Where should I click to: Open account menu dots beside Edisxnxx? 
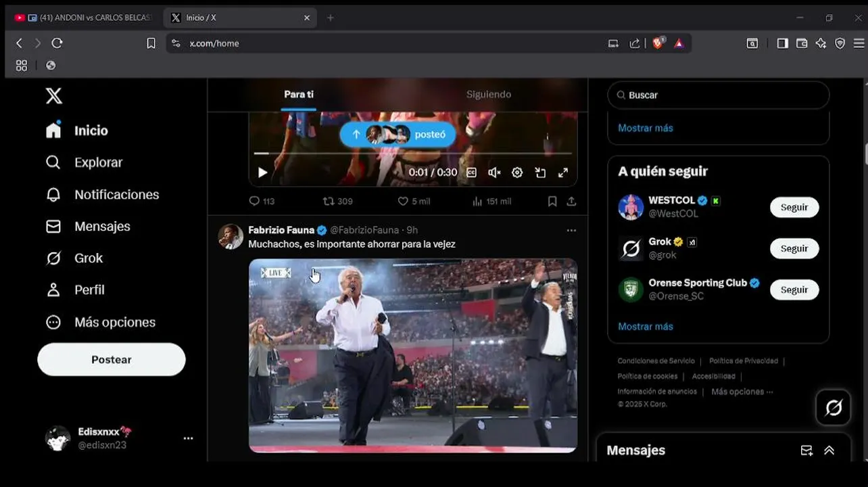(189, 438)
